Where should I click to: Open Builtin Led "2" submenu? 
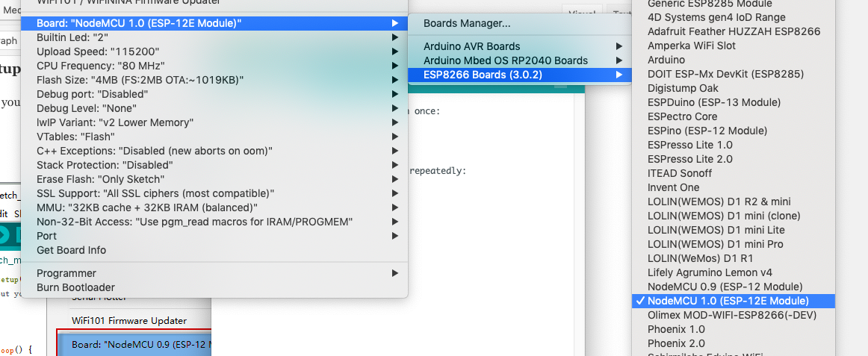pyautogui.click(x=214, y=37)
